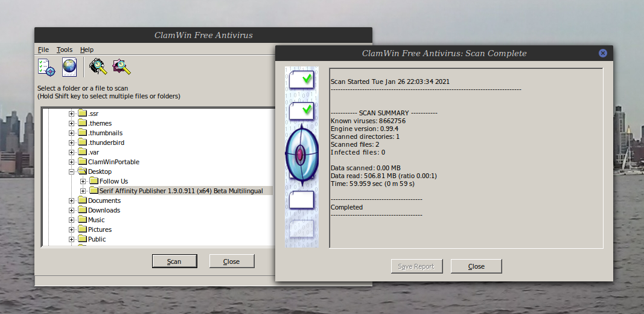This screenshot has height=314, width=644.
Task: Open the Help menu
Action: [x=87, y=50]
